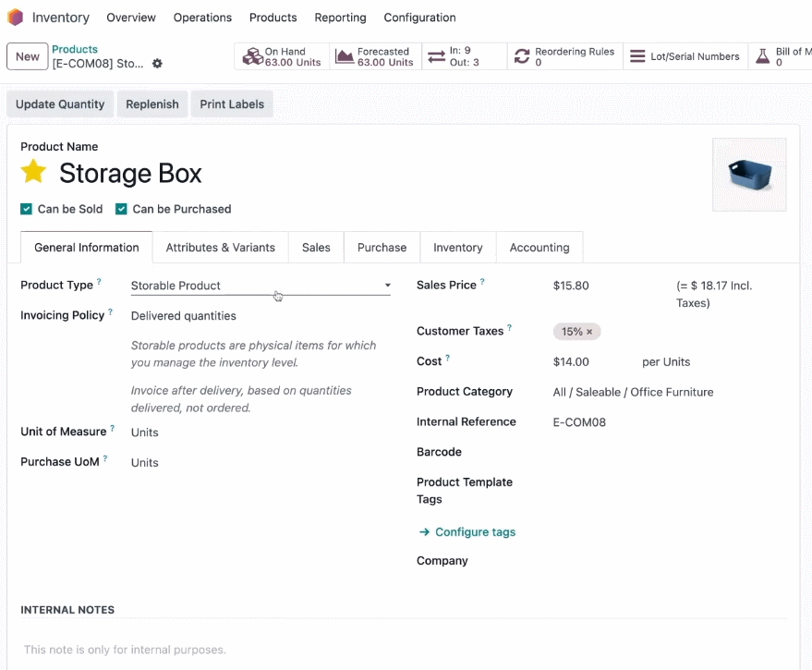Click the On Hand boxes icon
This screenshot has width=812, height=670.
[x=253, y=56]
